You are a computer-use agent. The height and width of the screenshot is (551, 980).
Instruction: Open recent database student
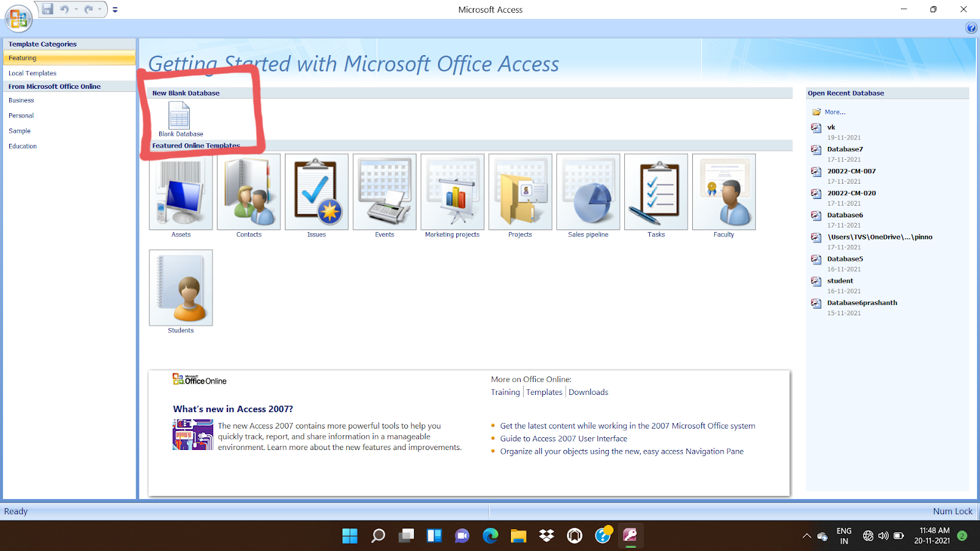(x=840, y=281)
